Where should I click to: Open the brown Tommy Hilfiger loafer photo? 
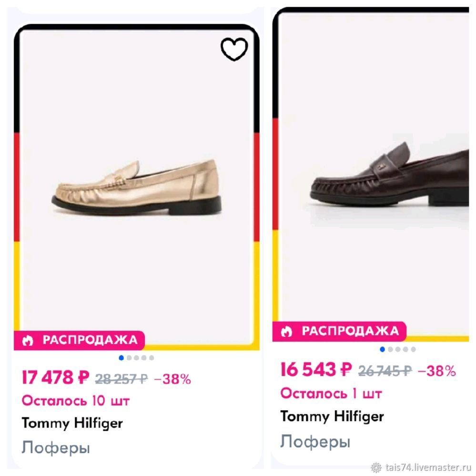[x=389, y=174]
